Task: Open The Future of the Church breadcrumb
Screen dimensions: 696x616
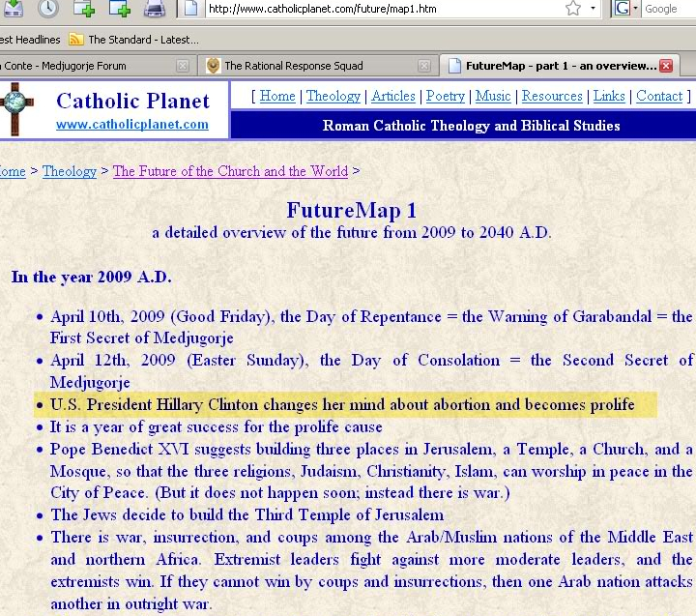Action: click(x=230, y=171)
